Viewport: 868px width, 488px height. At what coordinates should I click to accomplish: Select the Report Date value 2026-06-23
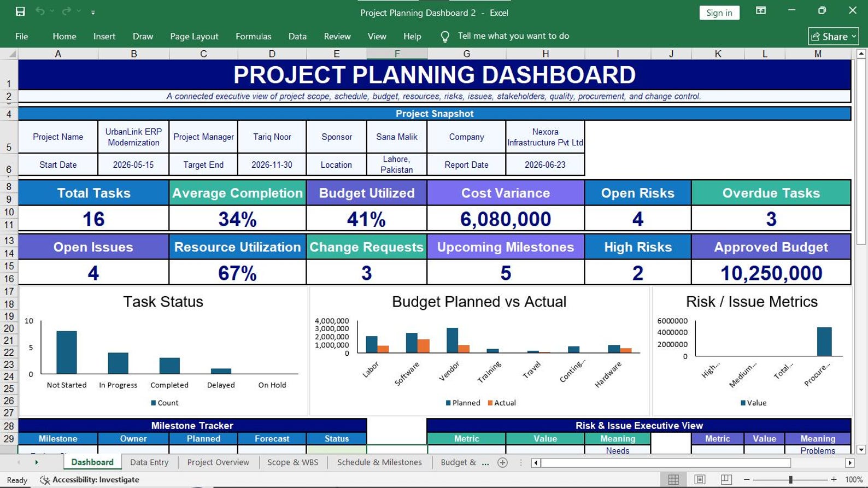tap(545, 164)
